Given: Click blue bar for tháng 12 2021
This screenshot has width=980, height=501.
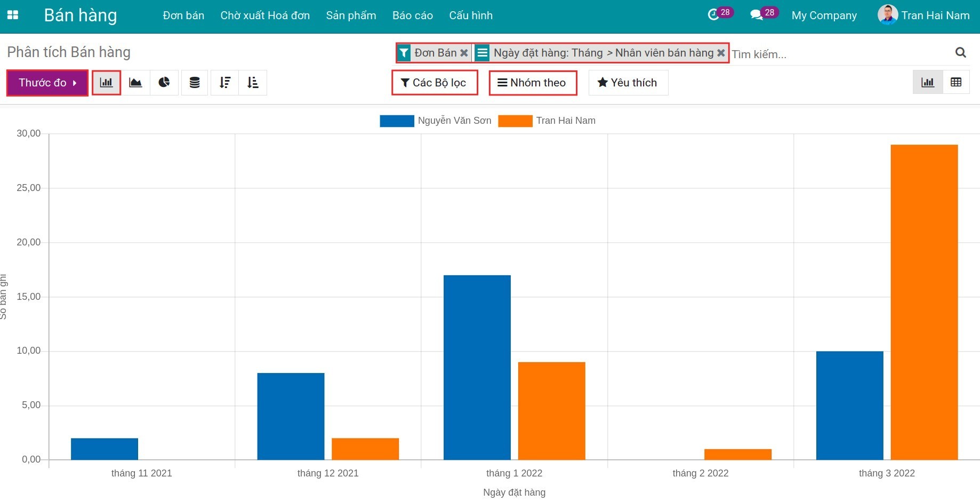Looking at the screenshot, I should [x=291, y=416].
